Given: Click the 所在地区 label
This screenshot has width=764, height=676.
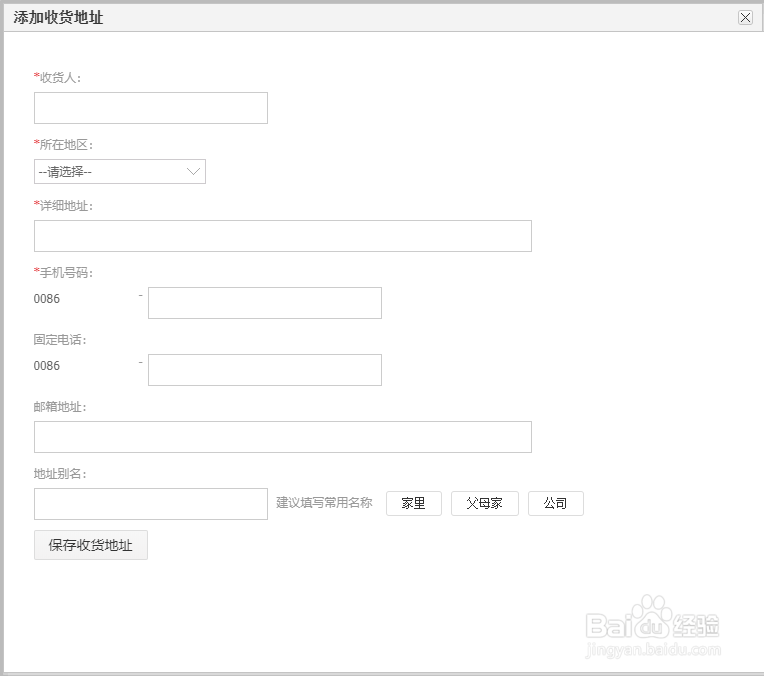Looking at the screenshot, I should coord(63,145).
